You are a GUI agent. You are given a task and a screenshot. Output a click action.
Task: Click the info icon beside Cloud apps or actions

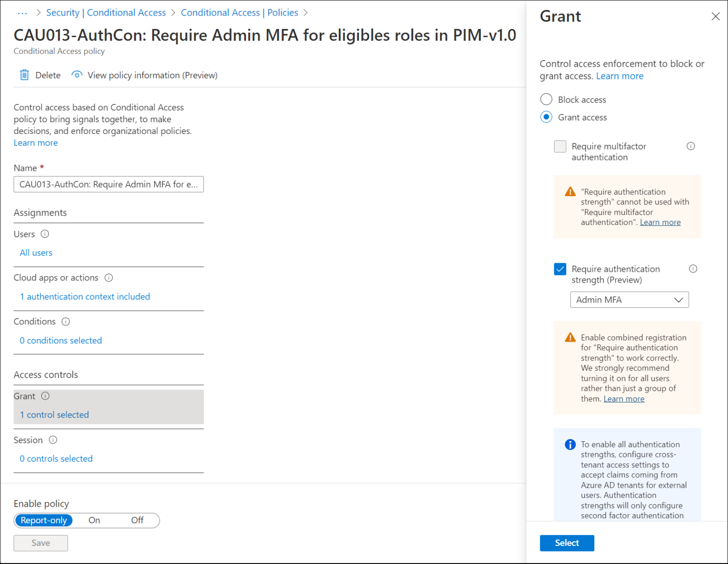point(109,278)
